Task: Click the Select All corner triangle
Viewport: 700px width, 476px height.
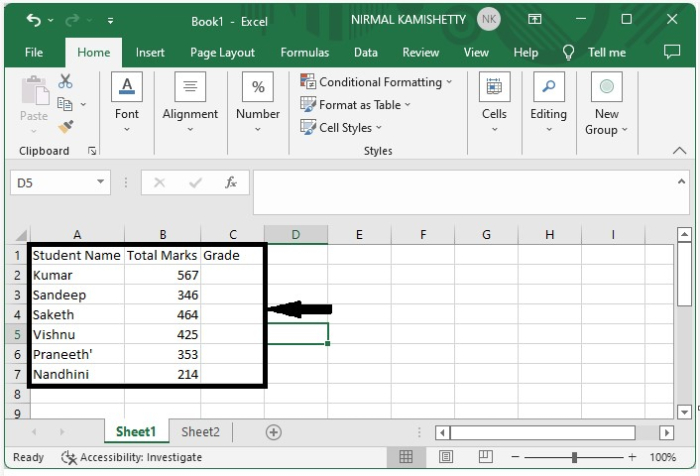Action: (x=21, y=235)
